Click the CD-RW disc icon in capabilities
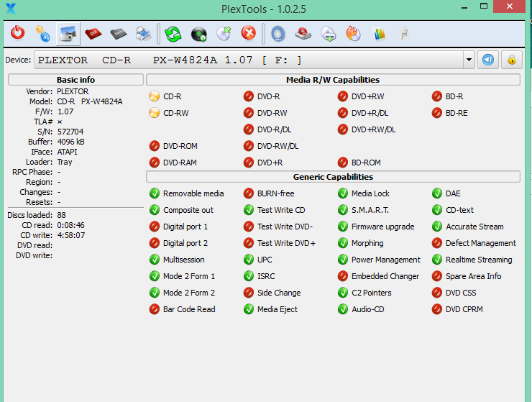532x402 pixels. tap(154, 113)
